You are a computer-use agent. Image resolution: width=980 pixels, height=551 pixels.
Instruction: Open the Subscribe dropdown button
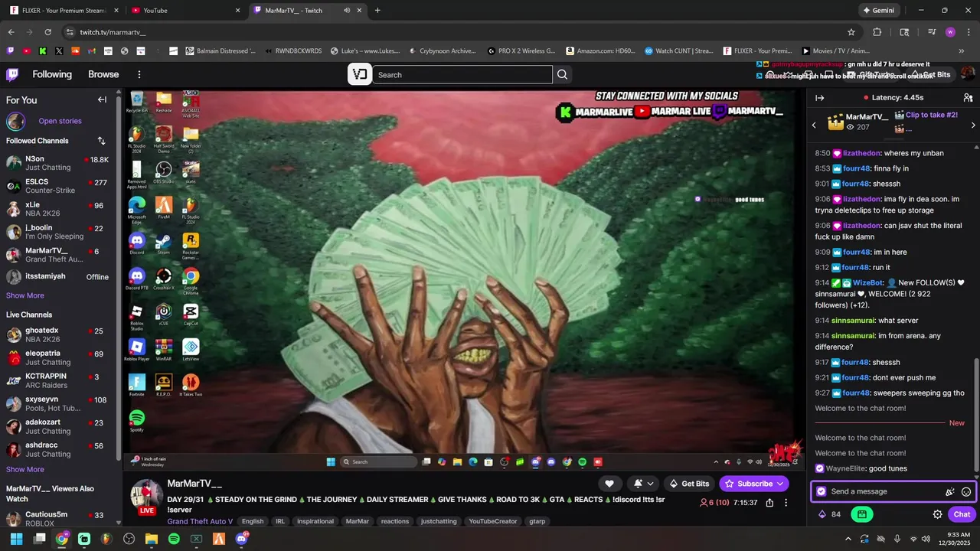click(x=754, y=484)
